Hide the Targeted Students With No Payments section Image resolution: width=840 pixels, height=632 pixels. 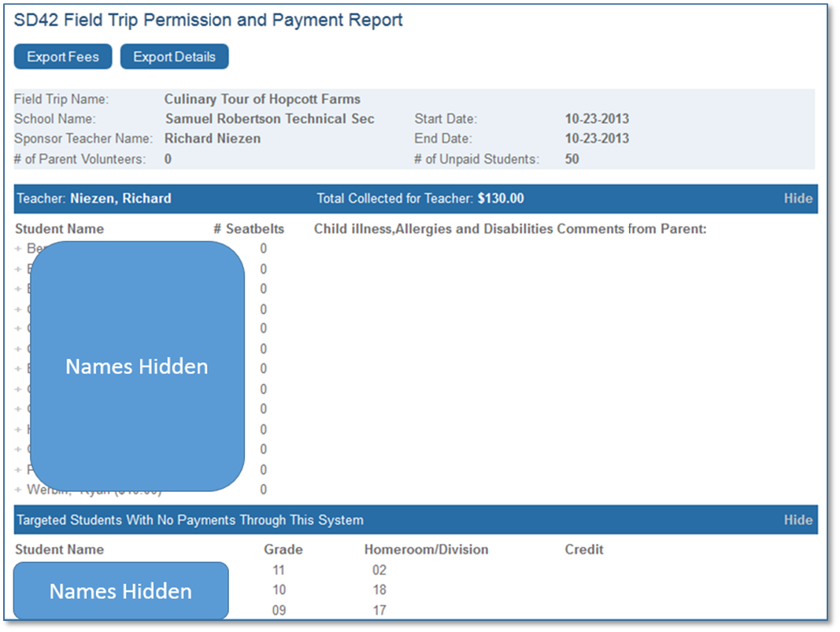point(797,520)
